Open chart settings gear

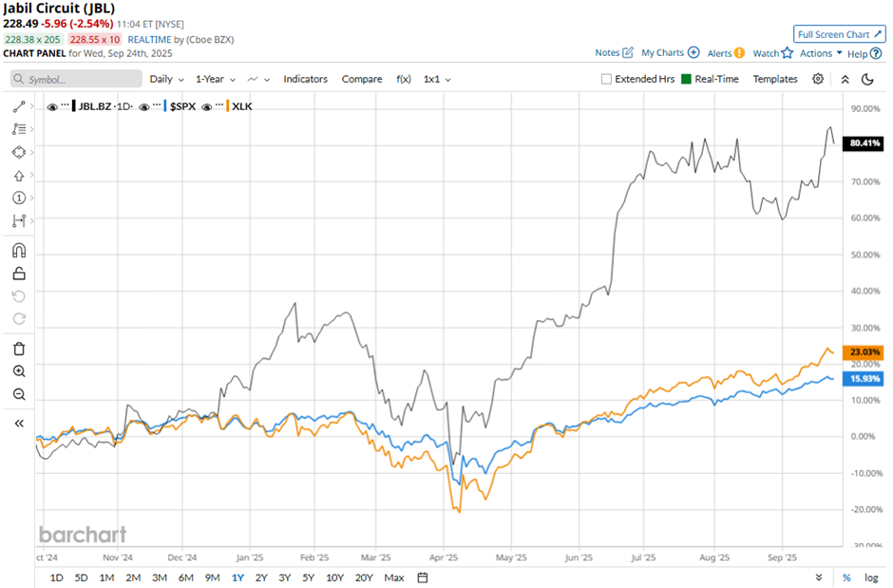[x=818, y=79]
